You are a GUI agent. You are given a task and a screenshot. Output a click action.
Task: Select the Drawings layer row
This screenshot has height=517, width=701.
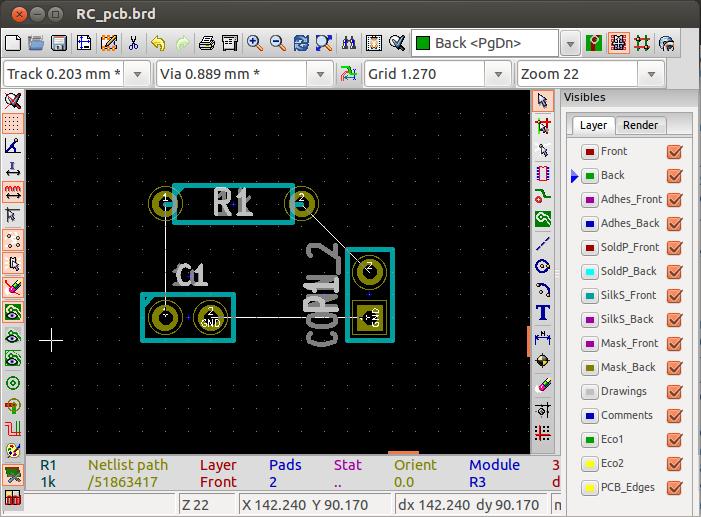623,392
